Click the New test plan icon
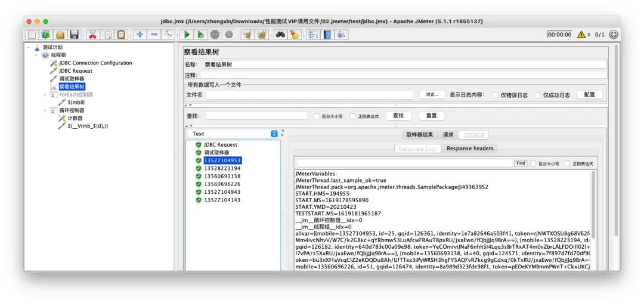 point(32,35)
